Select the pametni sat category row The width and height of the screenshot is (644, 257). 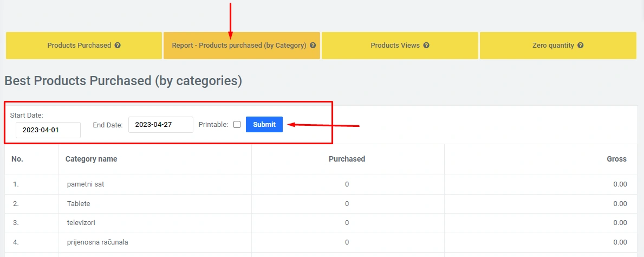pyautogui.click(x=86, y=184)
